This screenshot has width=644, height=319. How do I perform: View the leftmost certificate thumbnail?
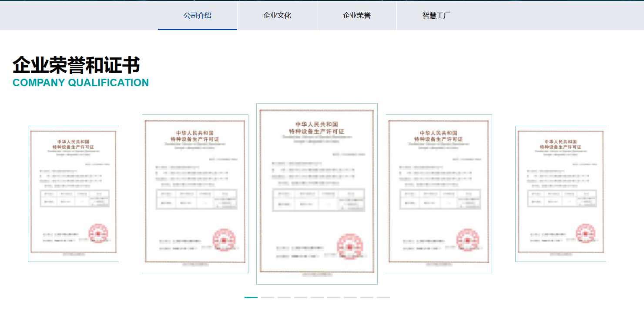click(x=75, y=194)
